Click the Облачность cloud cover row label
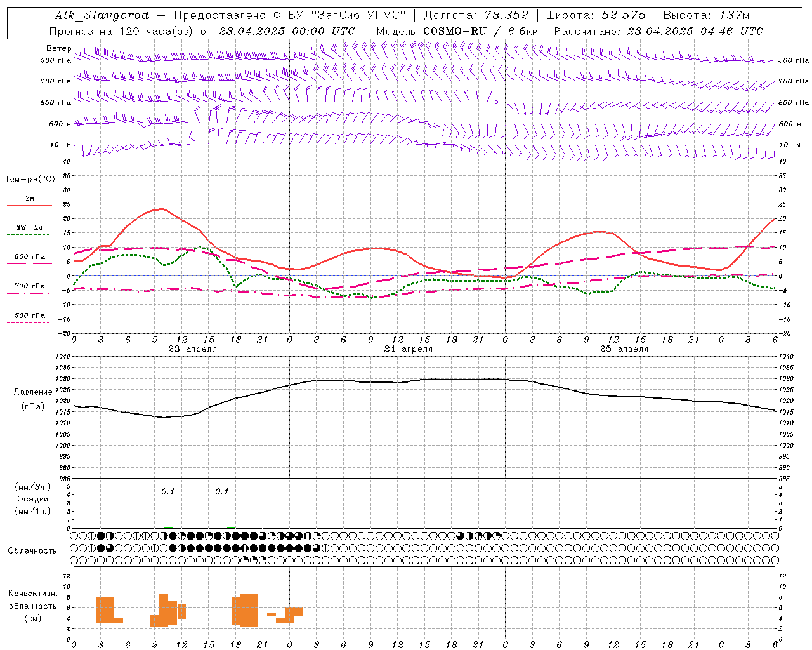This screenshot has width=812, height=650. coord(32,550)
